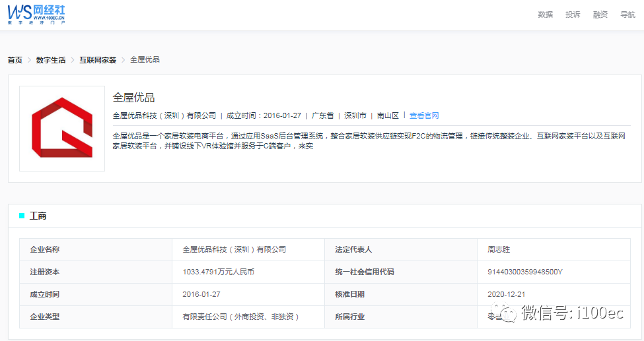Select 互联网家装 breadcrumb link
The height and width of the screenshot is (341, 644).
98,60
